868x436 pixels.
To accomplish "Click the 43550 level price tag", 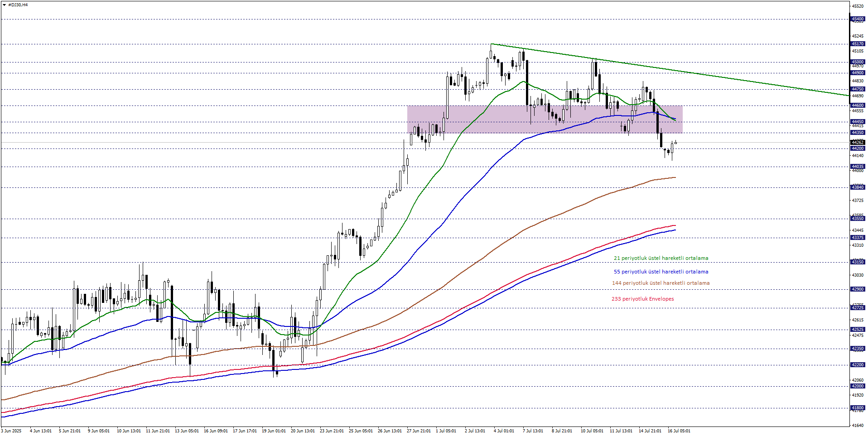I will pyautogui.click(x=857, y=219).
